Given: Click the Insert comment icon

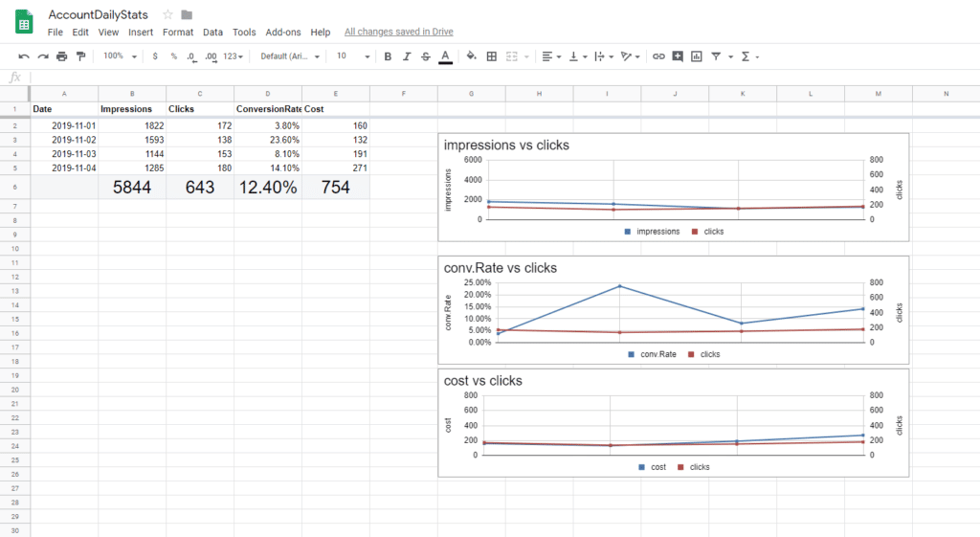Looking at the screenshot, I should point(678,56).
